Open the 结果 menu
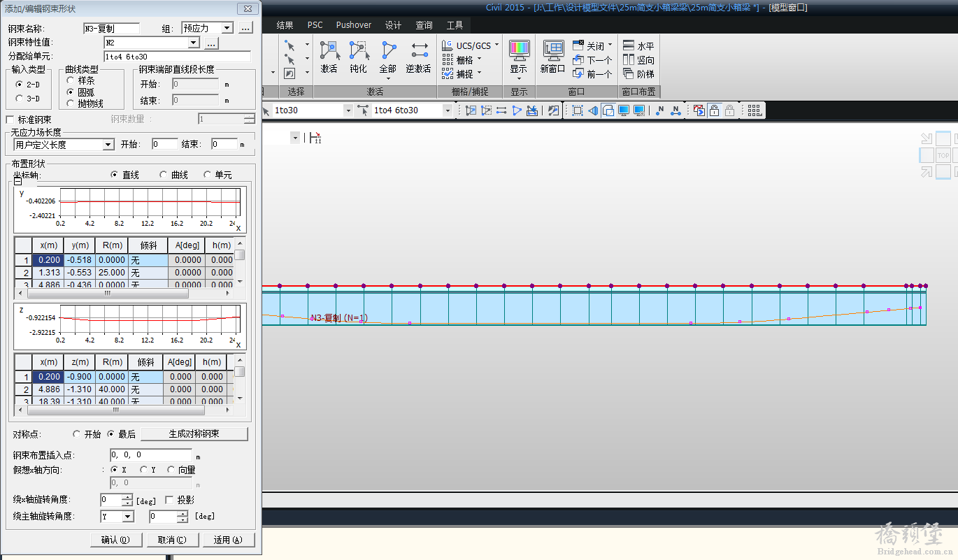Image resolution: width=958 pixels, height=560 pixels. 285,25
